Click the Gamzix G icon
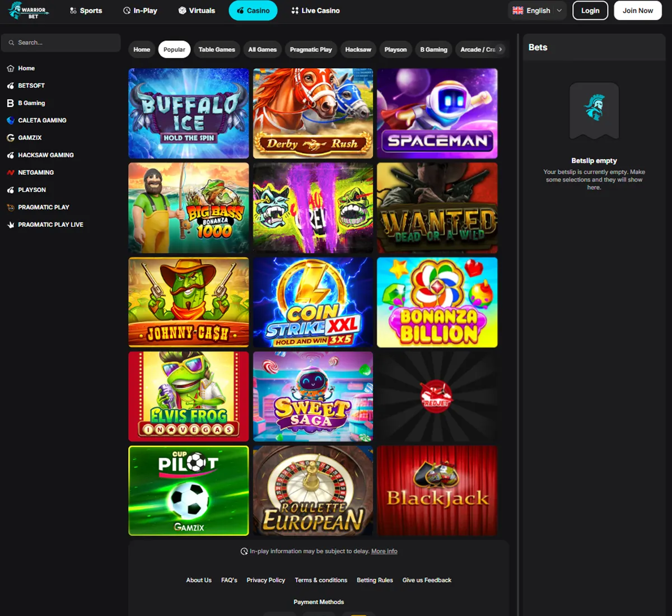 pyautogui.click(x=11, y=138)
